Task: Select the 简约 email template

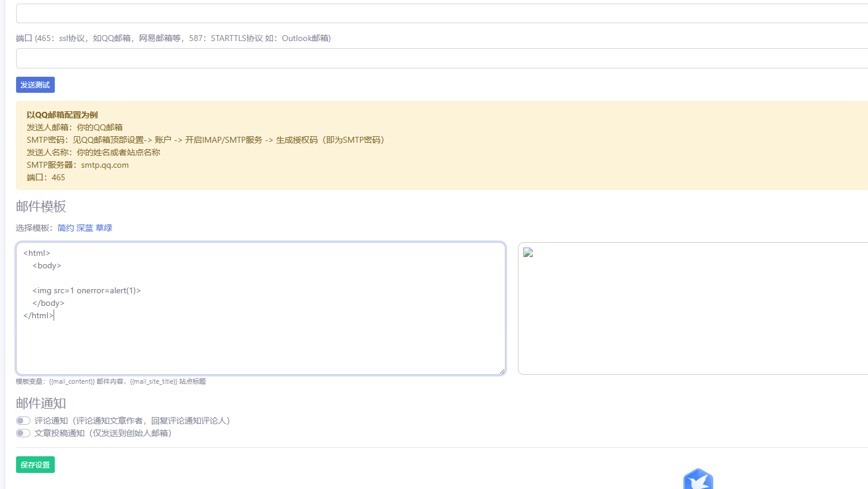Action: 65,227
